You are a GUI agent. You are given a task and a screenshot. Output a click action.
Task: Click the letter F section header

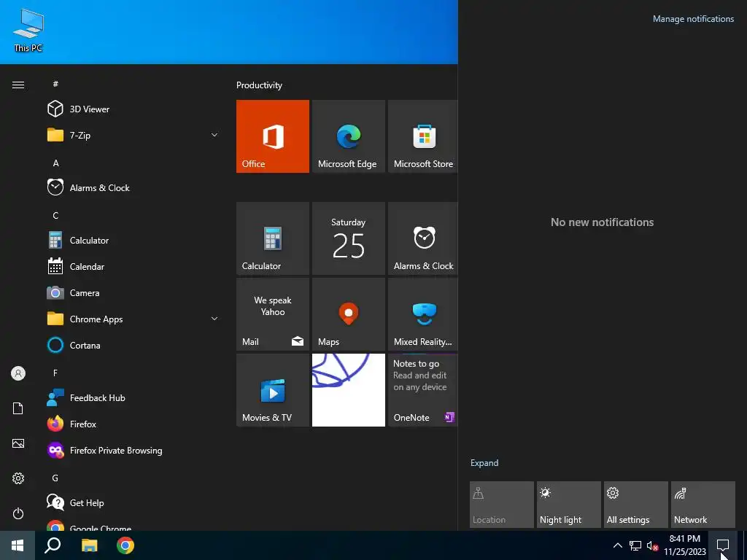55,373
